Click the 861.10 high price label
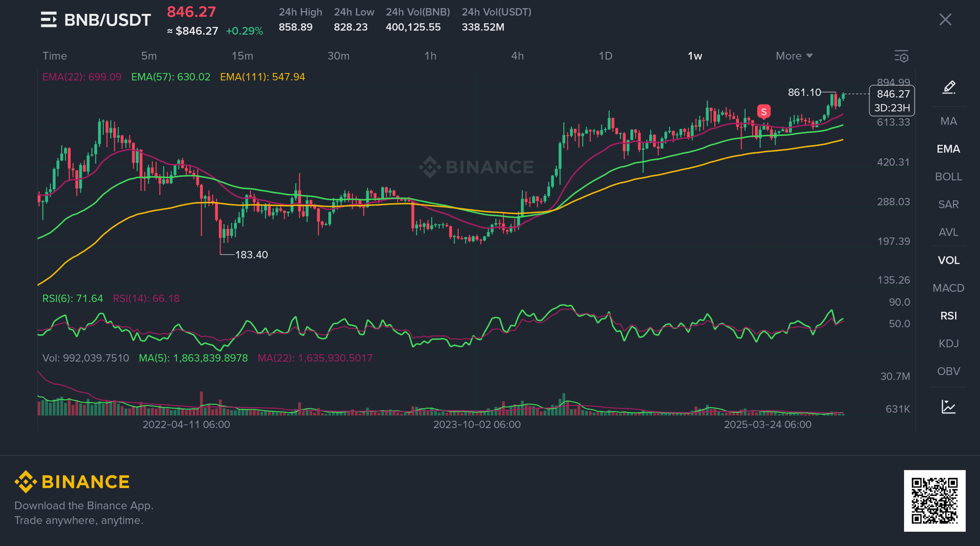The height and width of the screenshot is (546, 980). pyautogui.click(x=804, y=92)
